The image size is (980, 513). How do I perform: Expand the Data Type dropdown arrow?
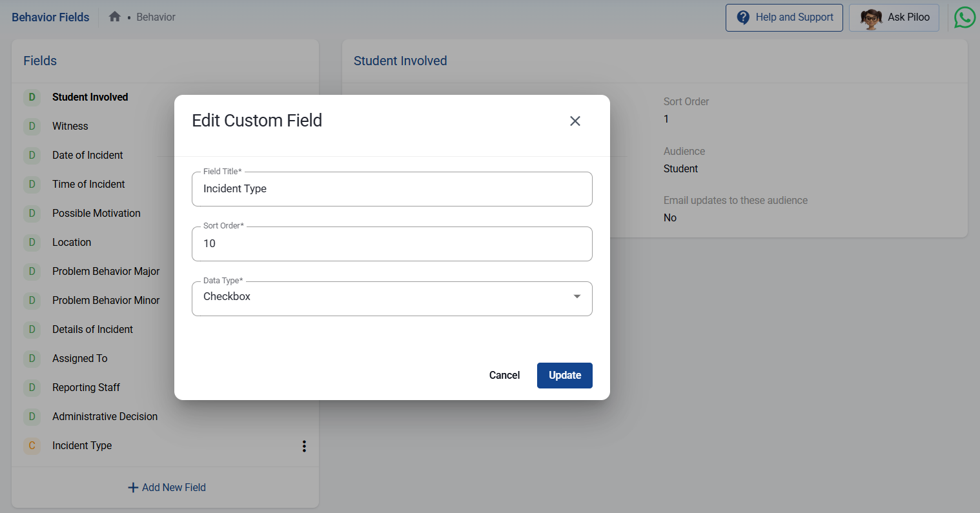(x=577, y=297)
